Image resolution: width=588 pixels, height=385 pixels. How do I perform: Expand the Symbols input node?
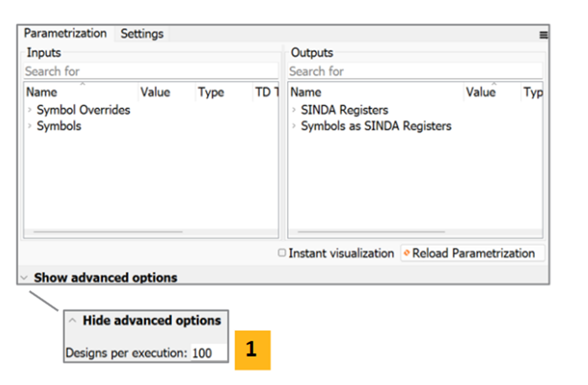[29, 126]
